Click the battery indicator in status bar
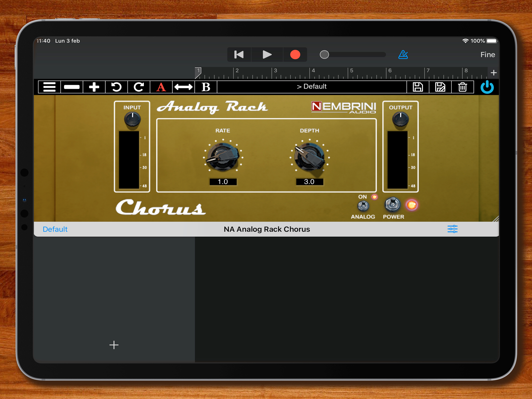This screenshot has width=532, height=399. click(x=492, y=41)
